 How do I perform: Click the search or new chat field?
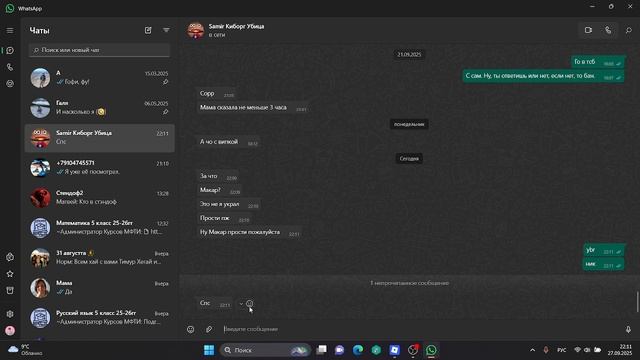coord(99,50)
